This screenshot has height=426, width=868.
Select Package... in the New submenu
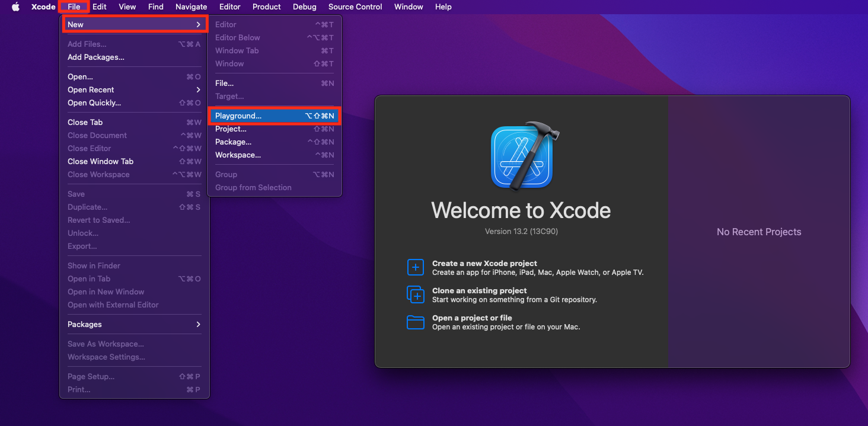tap(233, 142)
